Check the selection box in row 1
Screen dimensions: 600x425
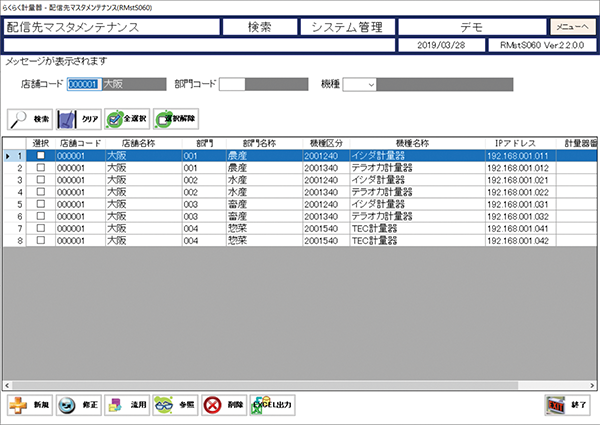pyautogui.click(x=41, y=156)
